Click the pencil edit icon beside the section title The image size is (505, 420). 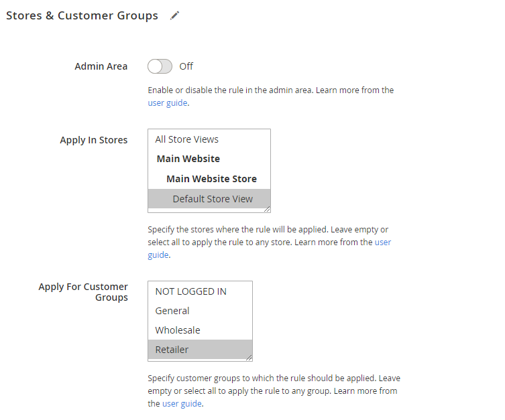click(175, 15)
